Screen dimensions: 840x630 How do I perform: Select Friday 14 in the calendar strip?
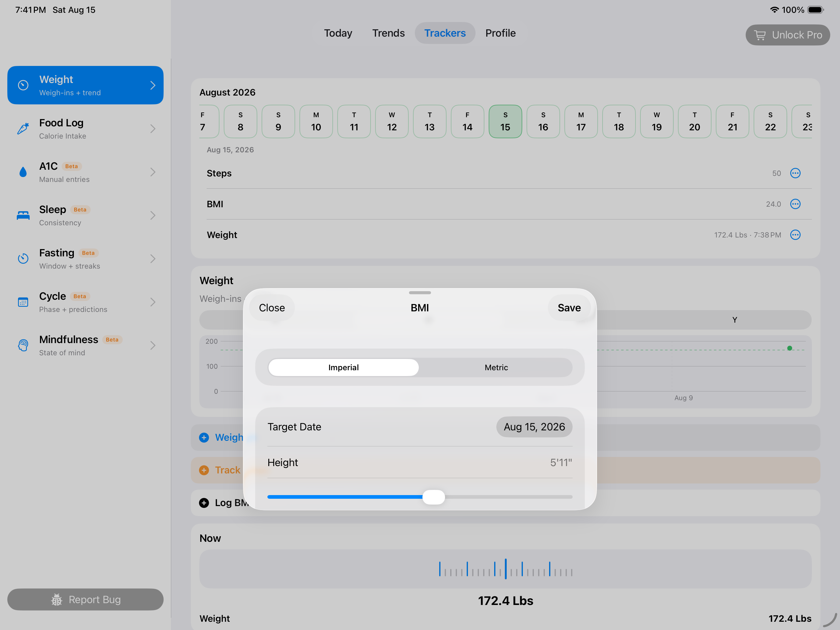467,121
